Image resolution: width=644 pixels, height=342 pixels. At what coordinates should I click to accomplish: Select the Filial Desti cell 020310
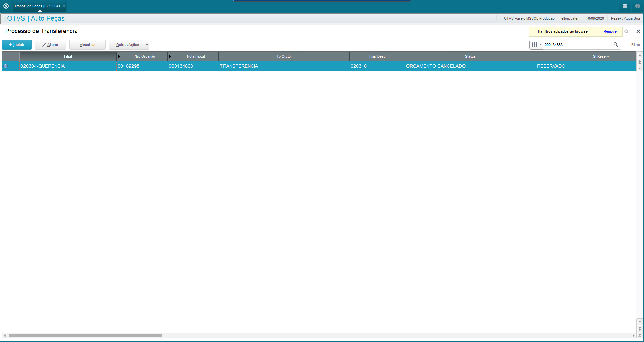coord(377,66)
